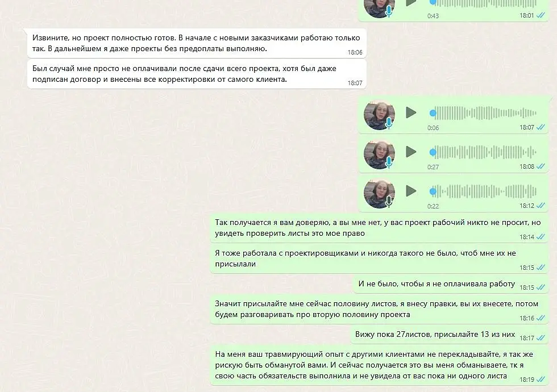Click microphone icon on the 0:43 message

[389, 11]
